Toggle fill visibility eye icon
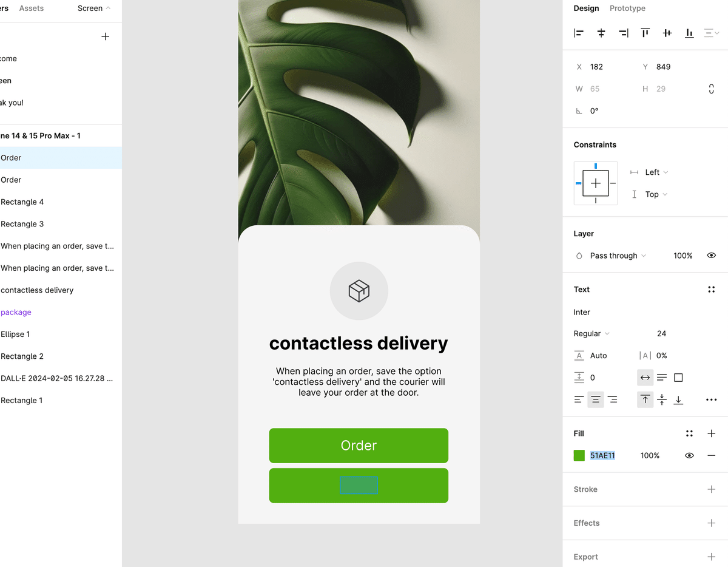 689,455
